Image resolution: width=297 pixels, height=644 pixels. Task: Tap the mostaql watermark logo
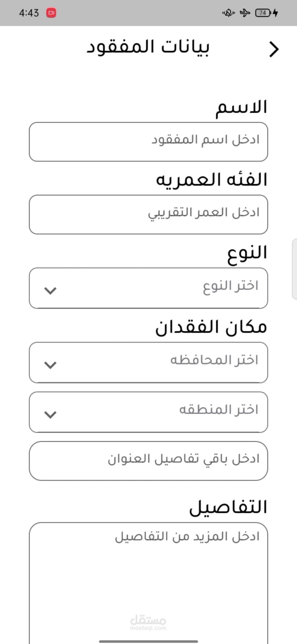(148, 623)
